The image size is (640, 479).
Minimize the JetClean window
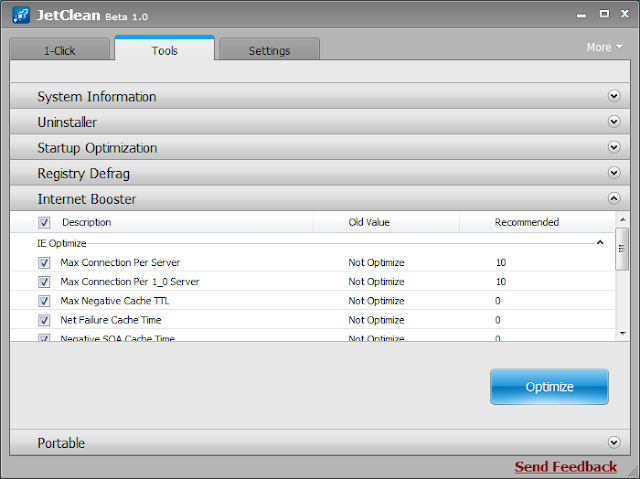tap(582, 16)
